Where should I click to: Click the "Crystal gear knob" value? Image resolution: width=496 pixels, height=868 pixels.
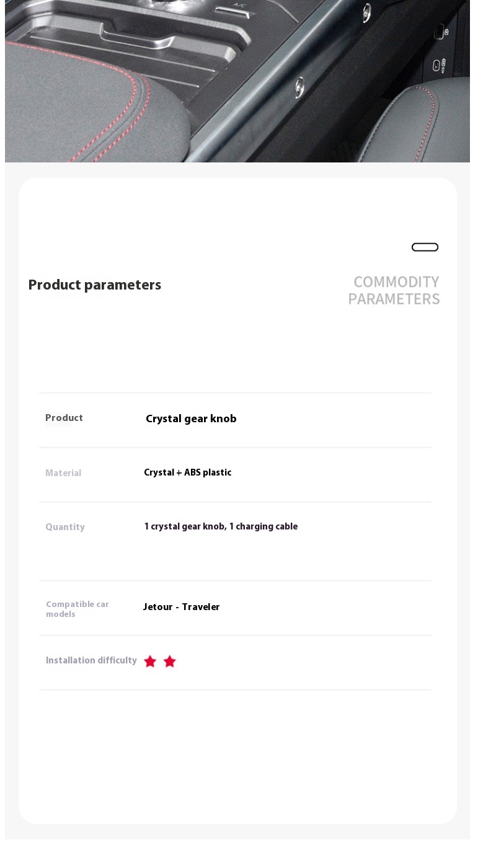(191, 419)
